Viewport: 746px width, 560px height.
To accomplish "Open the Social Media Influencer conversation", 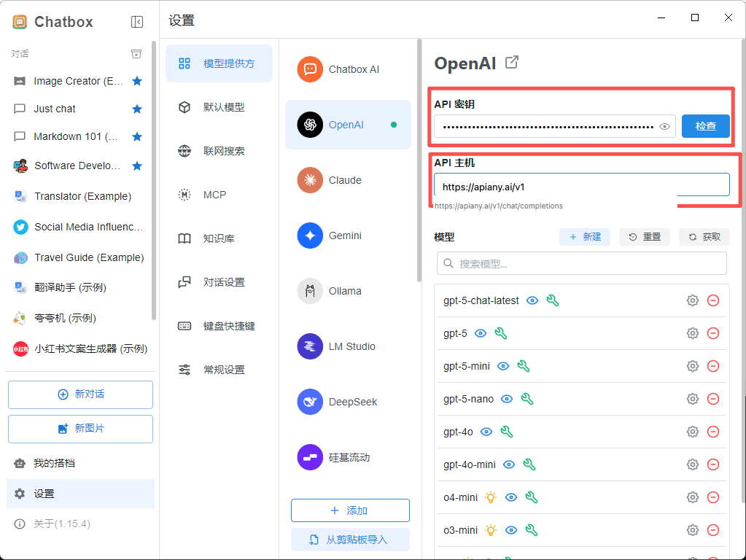I will pos(79,227).
